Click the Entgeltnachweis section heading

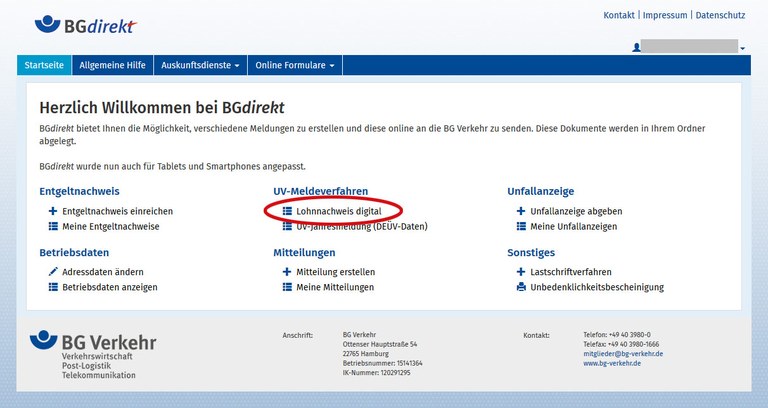(x=79, y=191)
